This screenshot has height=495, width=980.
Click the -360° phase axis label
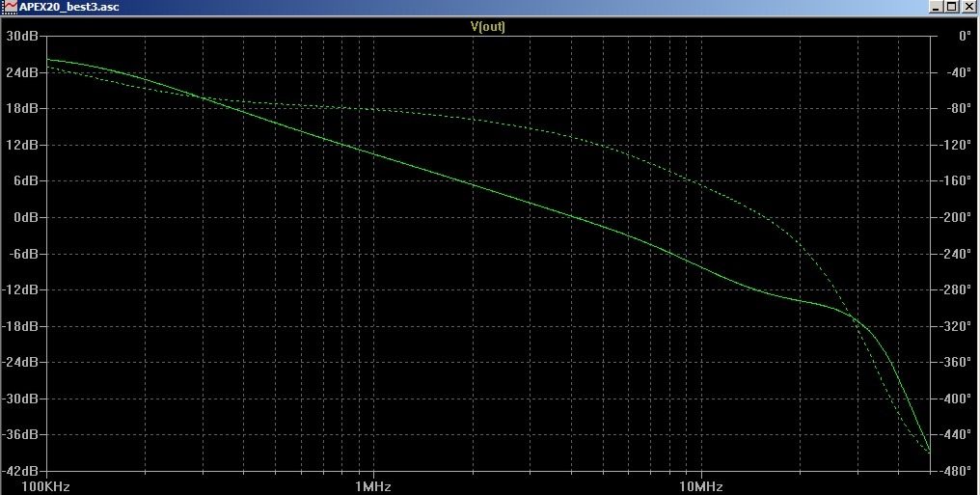[x=956, y=363]
